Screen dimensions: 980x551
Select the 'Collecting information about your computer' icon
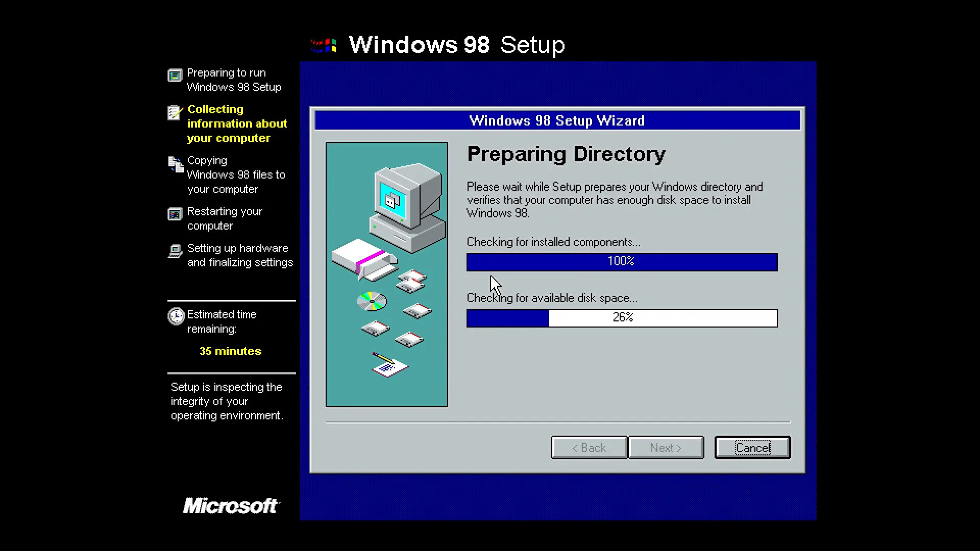point(175,112)
